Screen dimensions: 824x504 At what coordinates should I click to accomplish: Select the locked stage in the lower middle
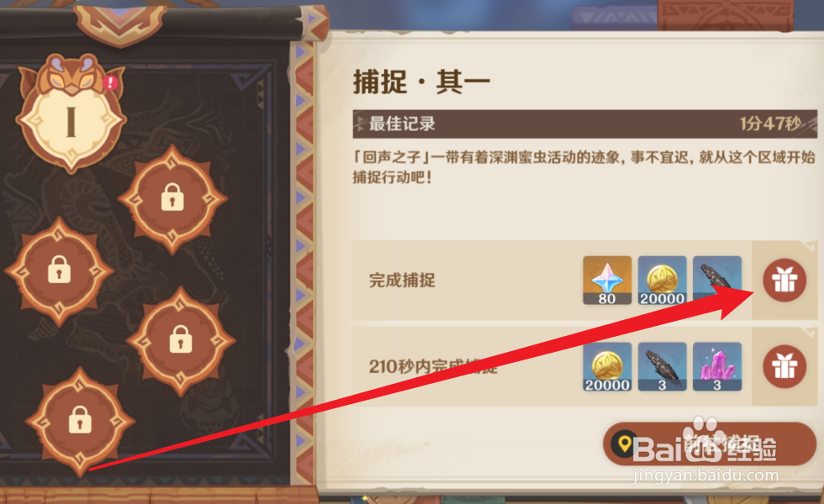pos(180,340)
